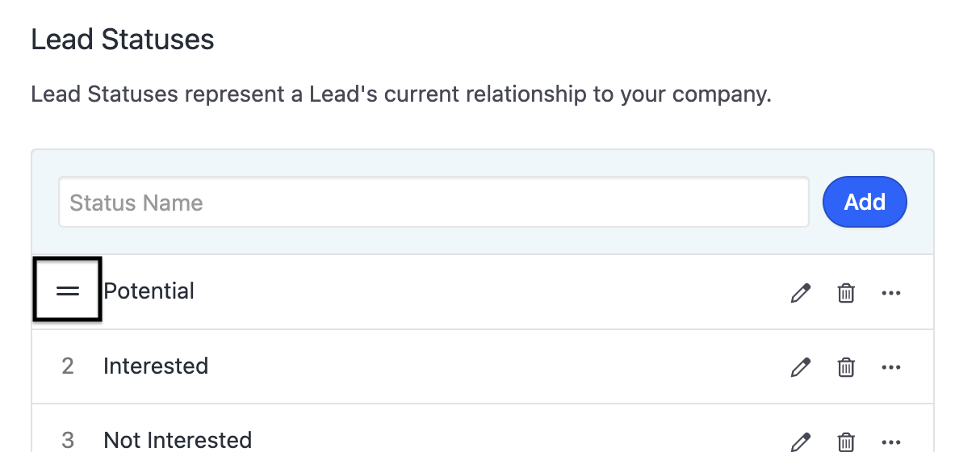Open more options for Interested status

click(x=890, y=367)
